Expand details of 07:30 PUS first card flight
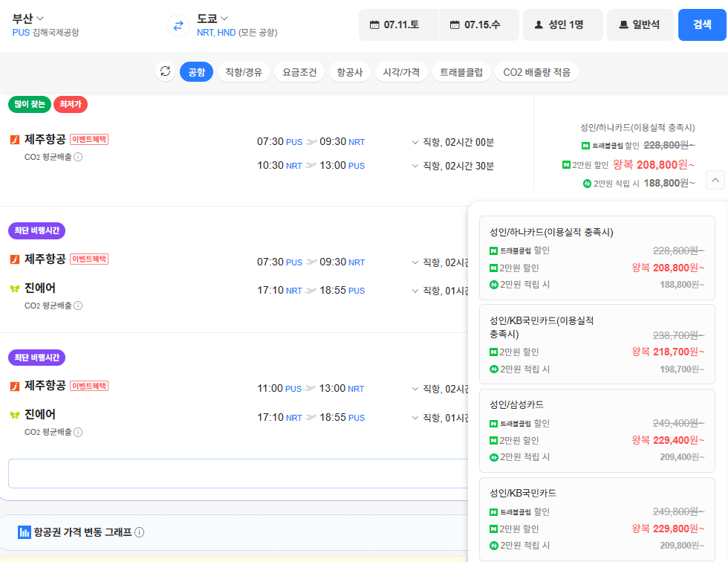 [x=415, y=142]
